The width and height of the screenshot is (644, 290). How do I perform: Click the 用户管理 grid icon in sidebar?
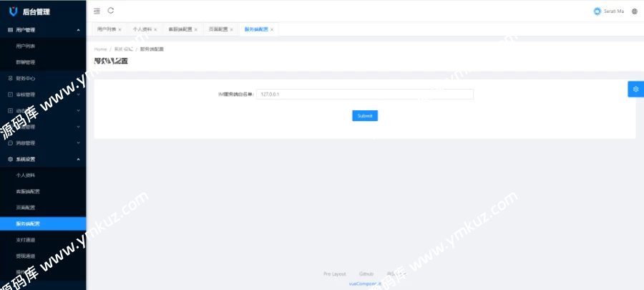coord(11,30)
